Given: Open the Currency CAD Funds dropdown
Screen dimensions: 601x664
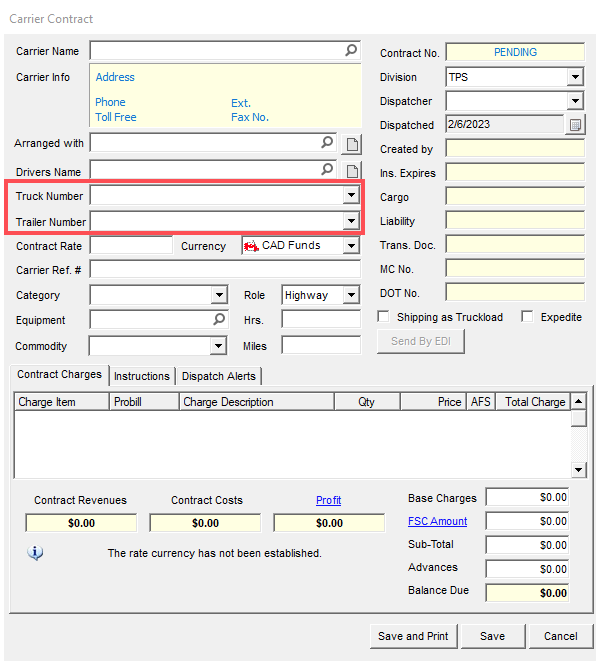Looking at the screenshot, I should [x=350, y=246].
